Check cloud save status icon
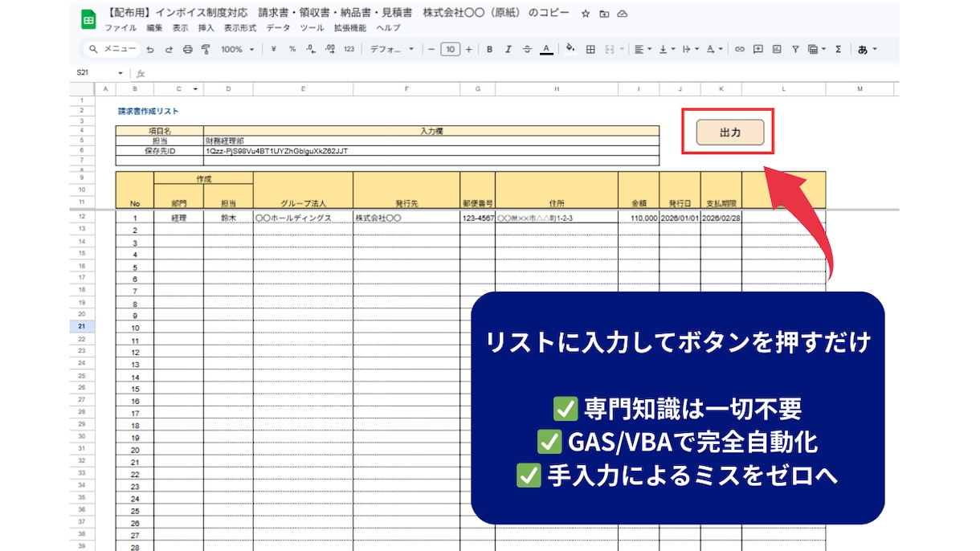 [x=622, y=14]
